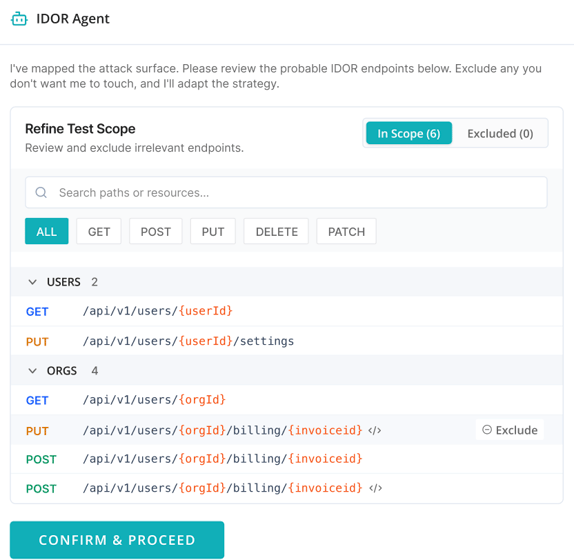Switch to the In Scope (6) tab
The width and height of the screenshot is (574, 560).
click(x=409, y=133)
